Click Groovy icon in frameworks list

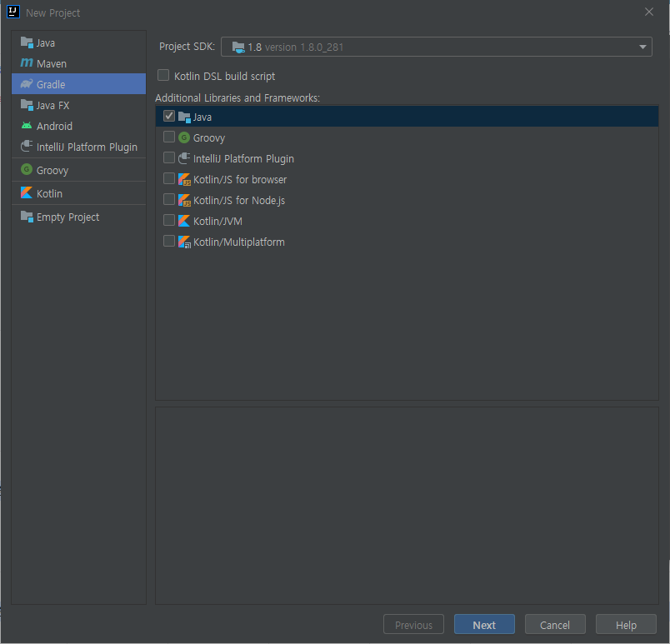click(184, 137)
